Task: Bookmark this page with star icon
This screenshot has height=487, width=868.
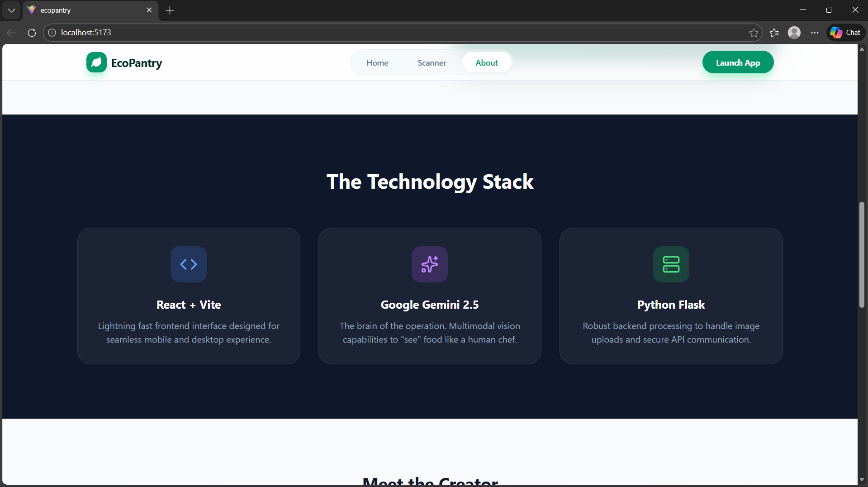Action: tap(754, 33)
